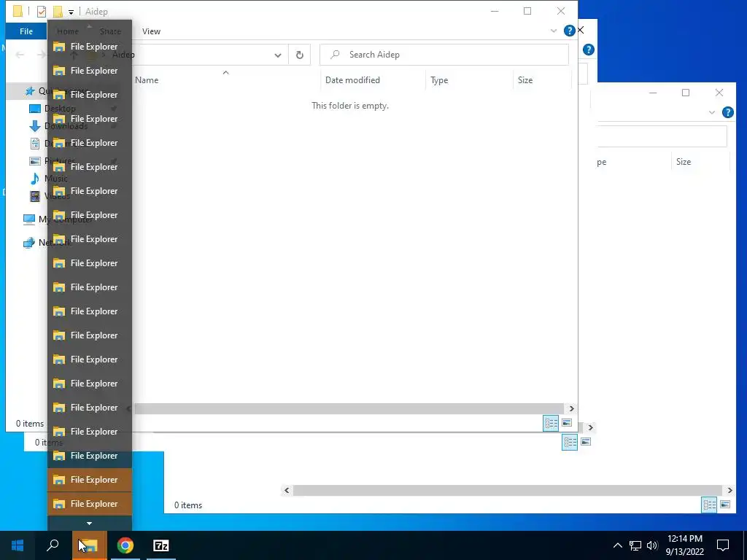This screenshot has height=560, width=747.
Task: Switch to the View ribbon tab
Action: click(x=151, y=31)
